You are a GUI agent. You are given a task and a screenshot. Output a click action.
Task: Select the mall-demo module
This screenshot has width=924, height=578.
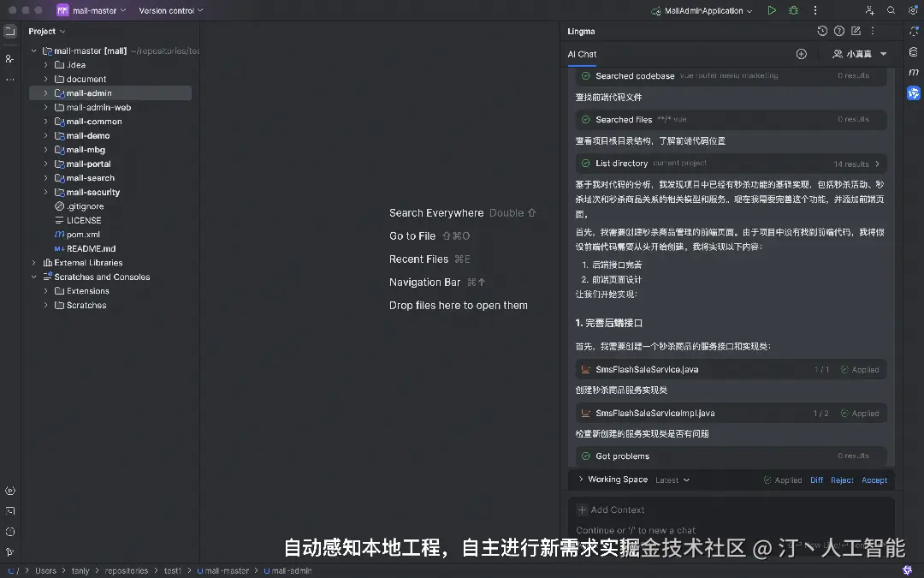[88, 135]
